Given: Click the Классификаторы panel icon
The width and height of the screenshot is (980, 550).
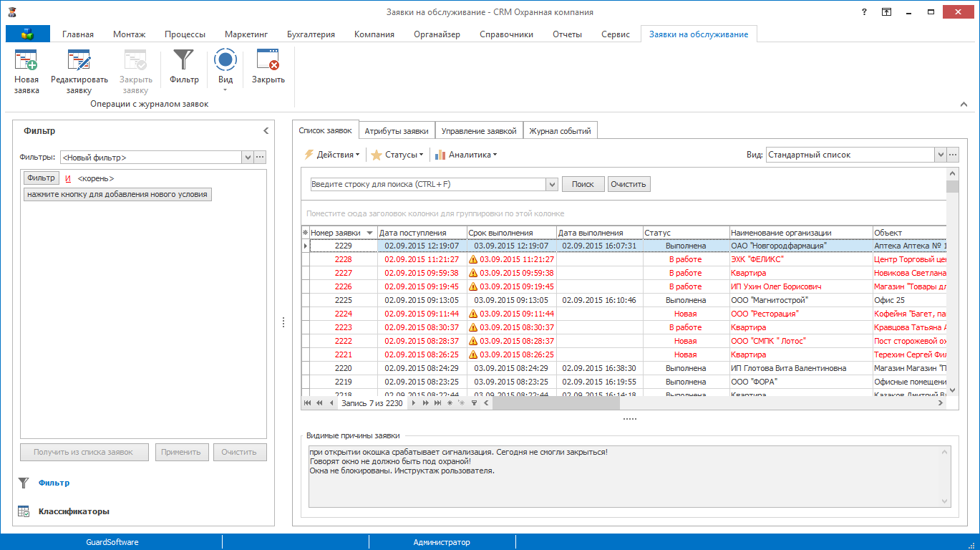Looking at the screenshot, I should click(24, 511).
